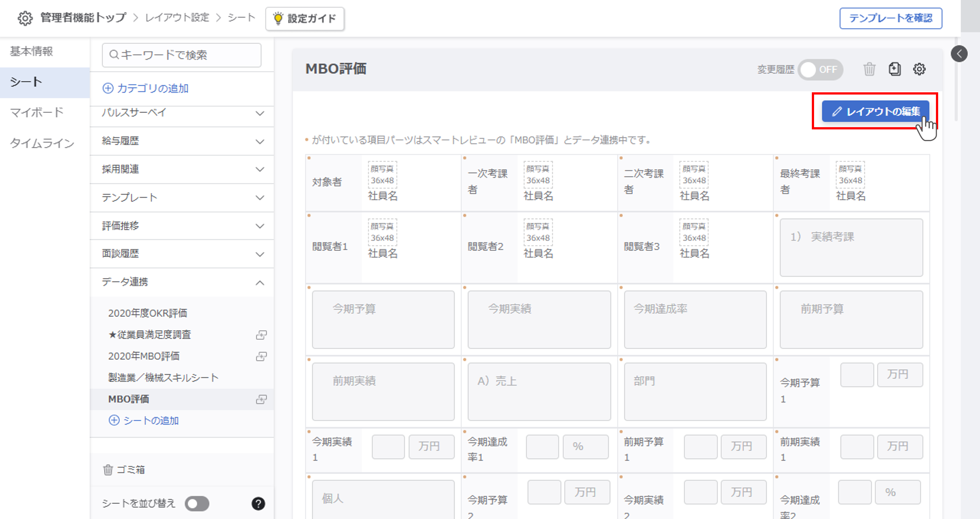Switch to 基本情報 tab
The height and width of the screenshot is (519, 980).
pos(32,51)
